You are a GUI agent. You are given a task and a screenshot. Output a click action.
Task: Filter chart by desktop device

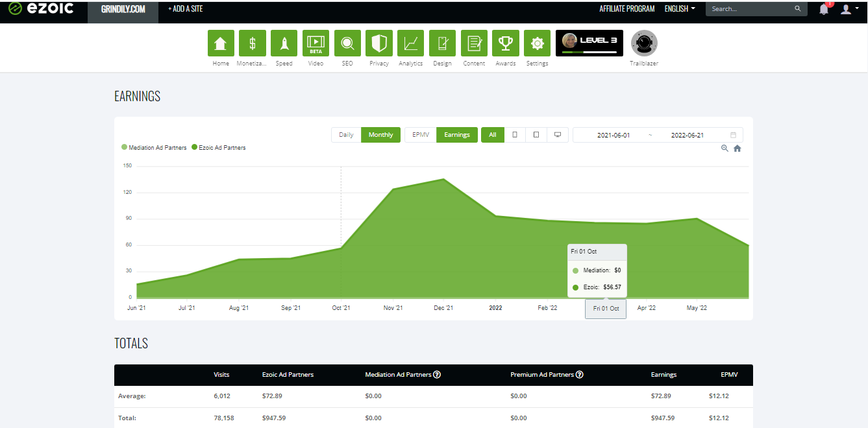(x=558, y=135)
